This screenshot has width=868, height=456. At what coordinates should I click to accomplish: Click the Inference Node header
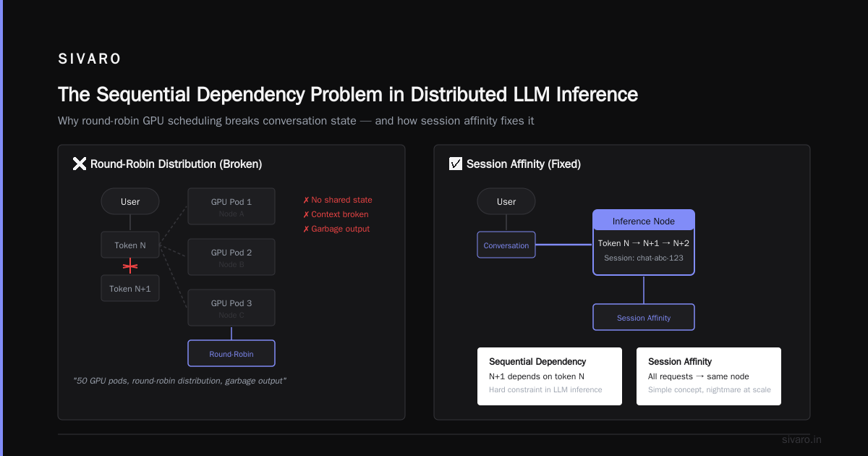coord(644,221)
